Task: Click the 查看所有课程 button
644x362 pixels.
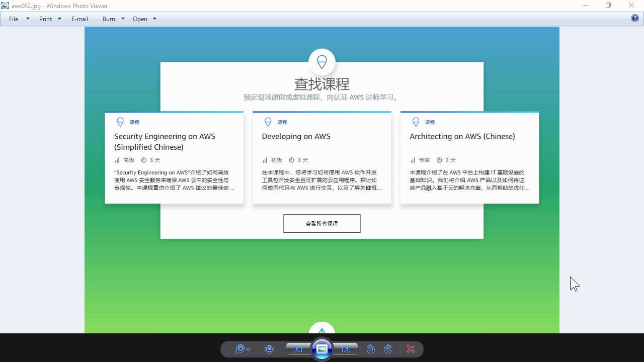Action: pyautogui.click(x=322, y=223)
